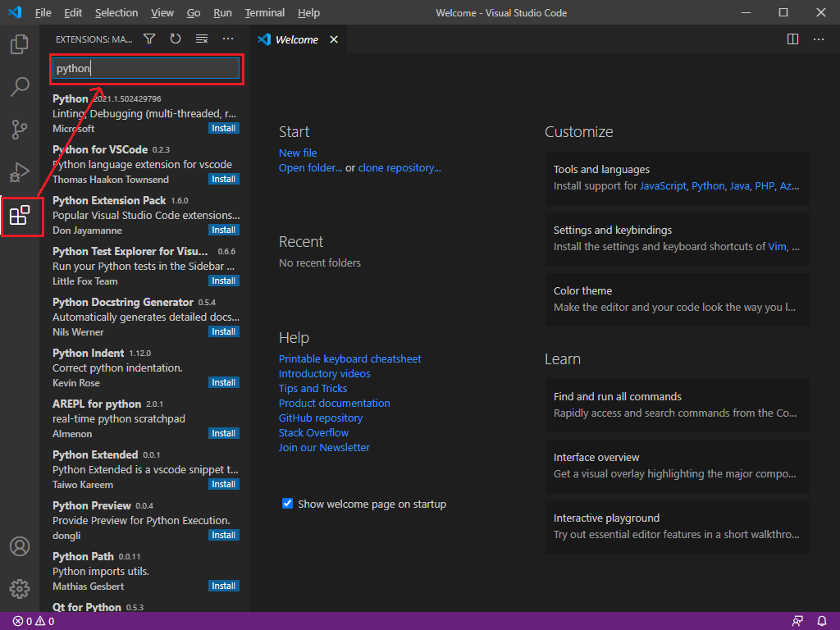The height and width of the screenshot is (630, 840).
Task: Click Java language support link
Action: [x=739, y=186]
